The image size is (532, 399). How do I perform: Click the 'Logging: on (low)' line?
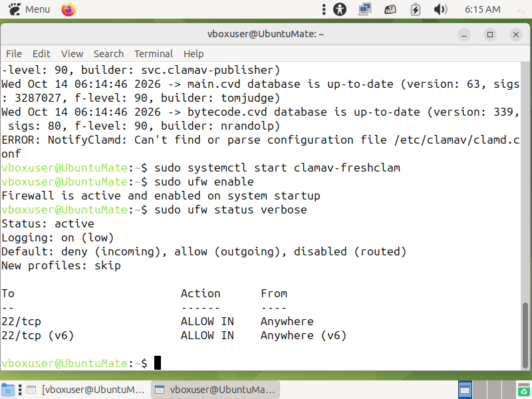(57, 237)
